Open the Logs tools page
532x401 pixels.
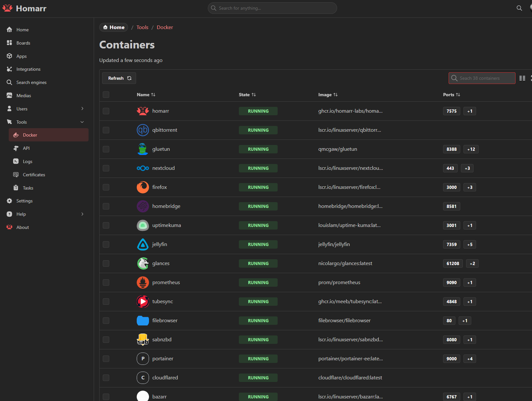coord(48,161)
